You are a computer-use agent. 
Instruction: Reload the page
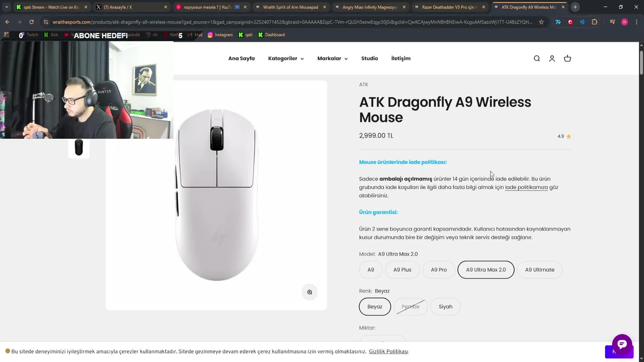(31, 22)
